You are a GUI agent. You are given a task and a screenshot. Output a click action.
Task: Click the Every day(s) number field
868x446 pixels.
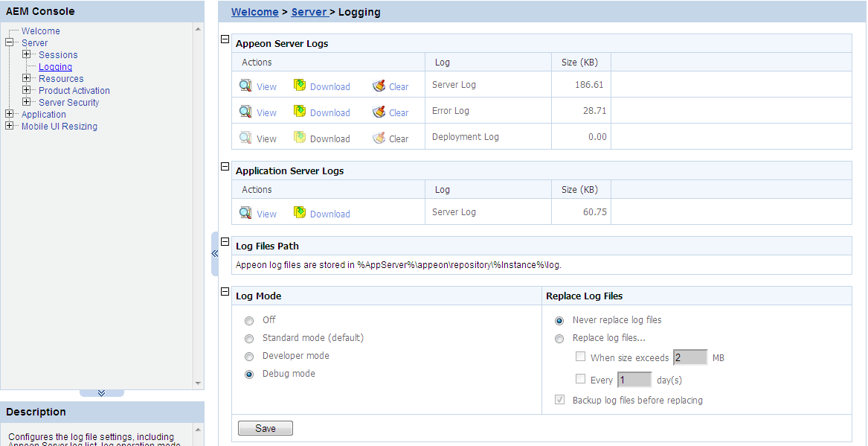click(x=634, y=380)
